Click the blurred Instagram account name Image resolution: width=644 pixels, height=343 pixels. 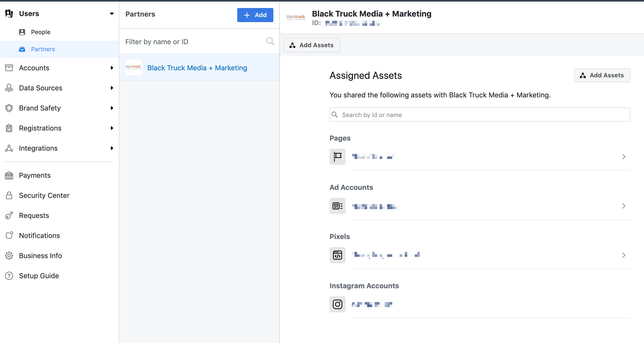372,305
